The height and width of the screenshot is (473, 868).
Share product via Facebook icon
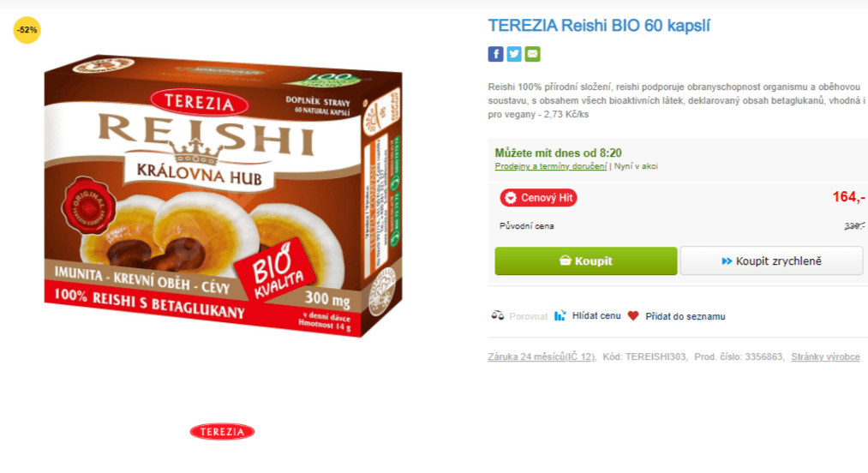495,54
